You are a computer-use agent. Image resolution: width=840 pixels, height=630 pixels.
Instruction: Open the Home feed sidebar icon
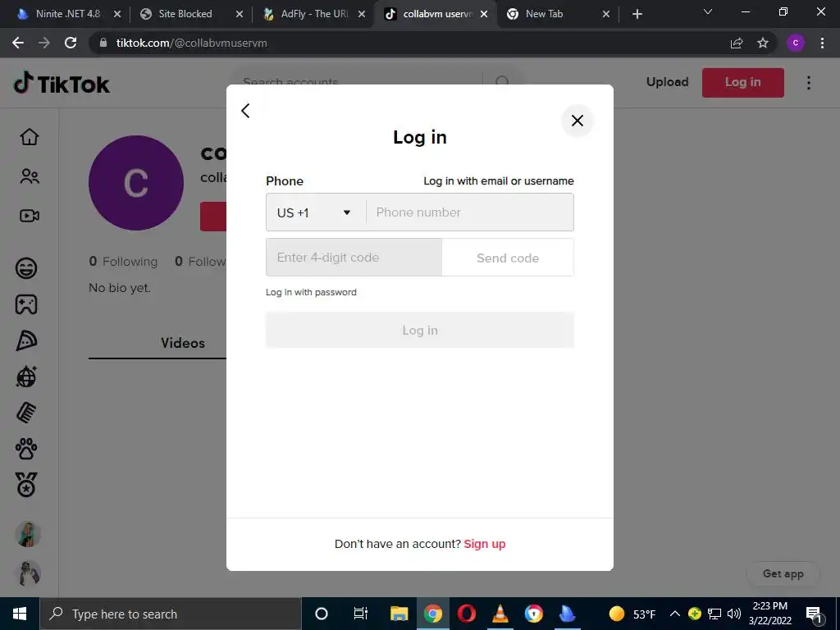tap(30, 137)
